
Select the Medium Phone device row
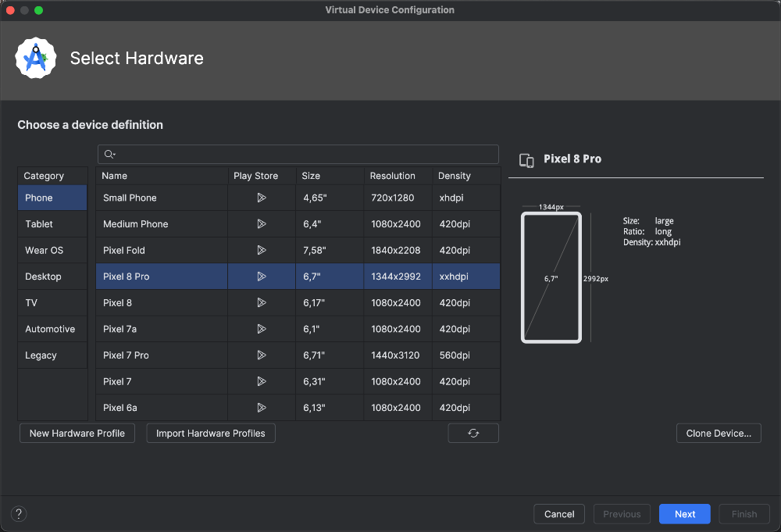[x=298, y=224]
